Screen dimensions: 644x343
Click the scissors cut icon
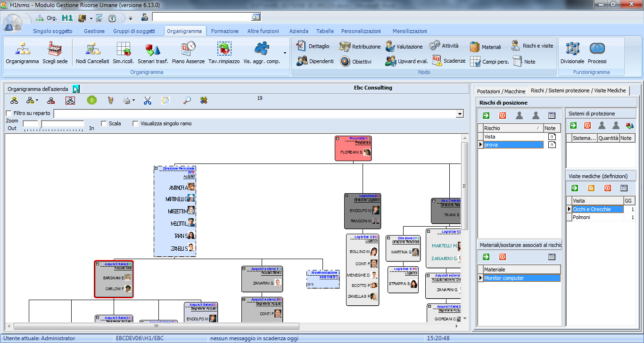pos(148,100)
